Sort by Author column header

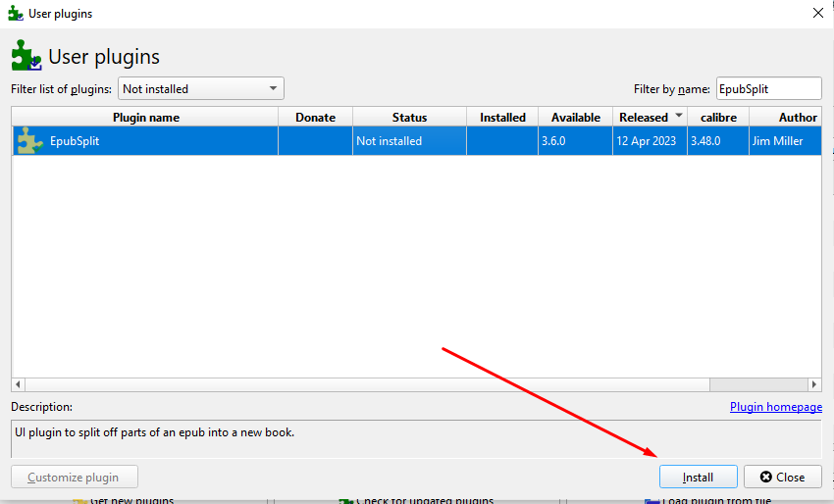tap(786, 117)
